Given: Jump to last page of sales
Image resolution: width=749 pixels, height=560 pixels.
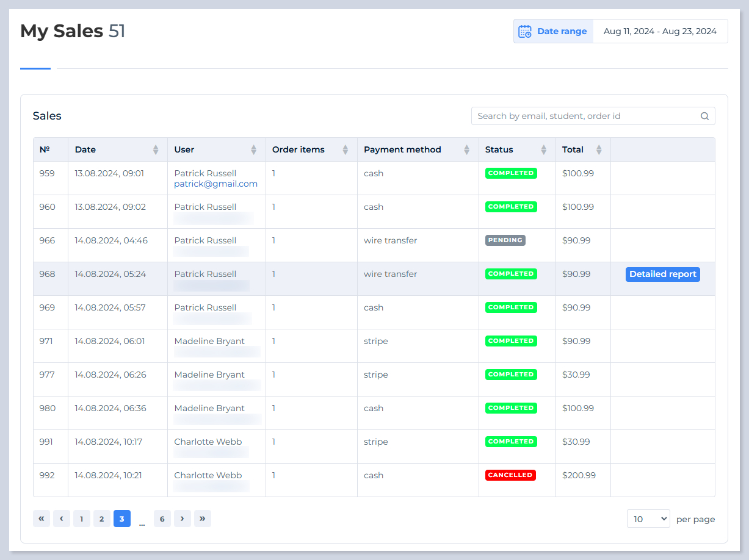Looking at the screenshot, I should pos(203,519).
